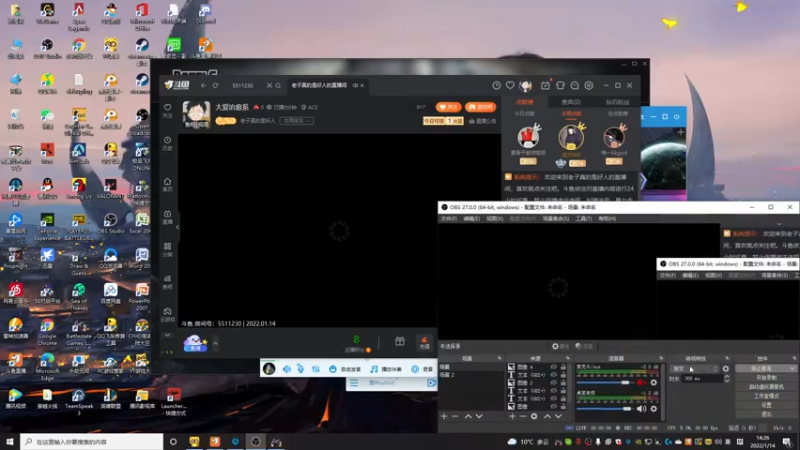This screenshot has width=800, height=450.
Task: Open 工具(T) menu in OBS
Action: [584, 218]
